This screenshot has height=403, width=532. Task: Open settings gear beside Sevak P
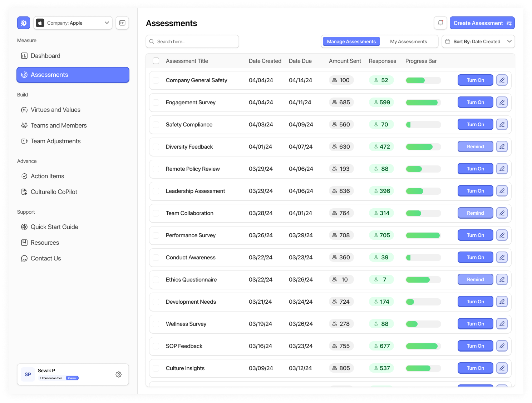tap(119, 374)
